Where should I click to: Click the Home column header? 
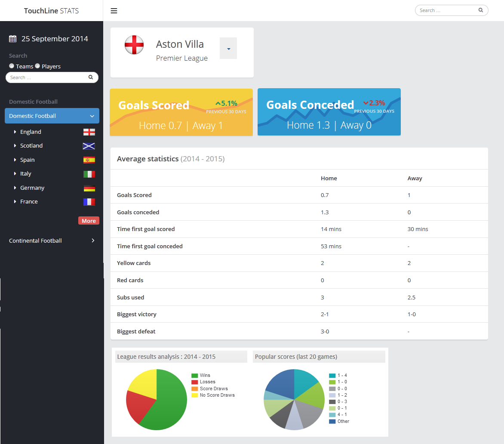pyautogui.click(x=329, y=178)
